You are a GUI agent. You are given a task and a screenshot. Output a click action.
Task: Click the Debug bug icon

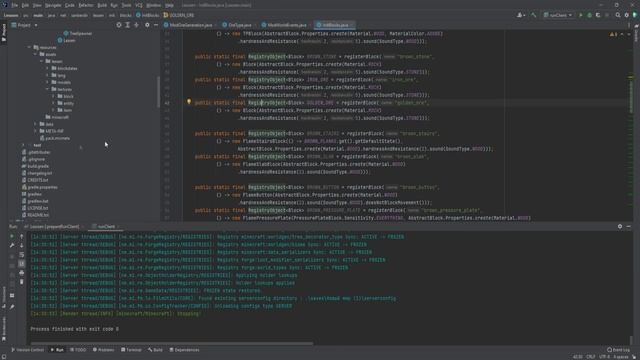(x=589, y=15)
